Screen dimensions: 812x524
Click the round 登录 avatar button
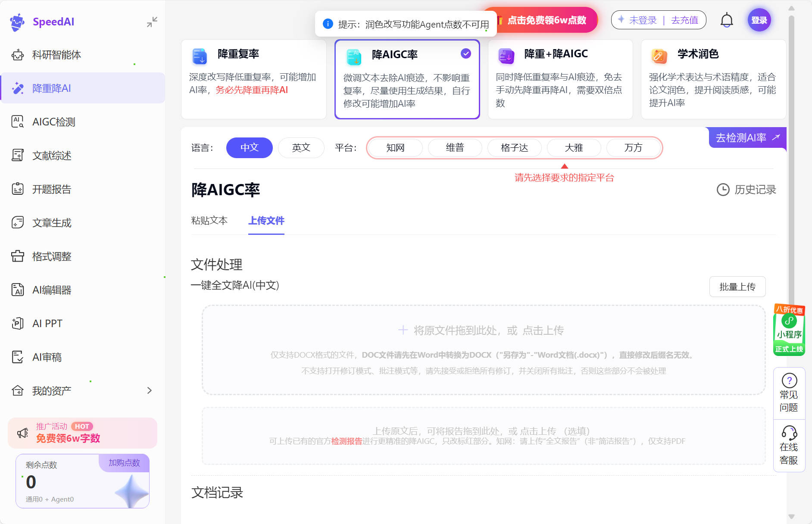[x=759, y=20]
